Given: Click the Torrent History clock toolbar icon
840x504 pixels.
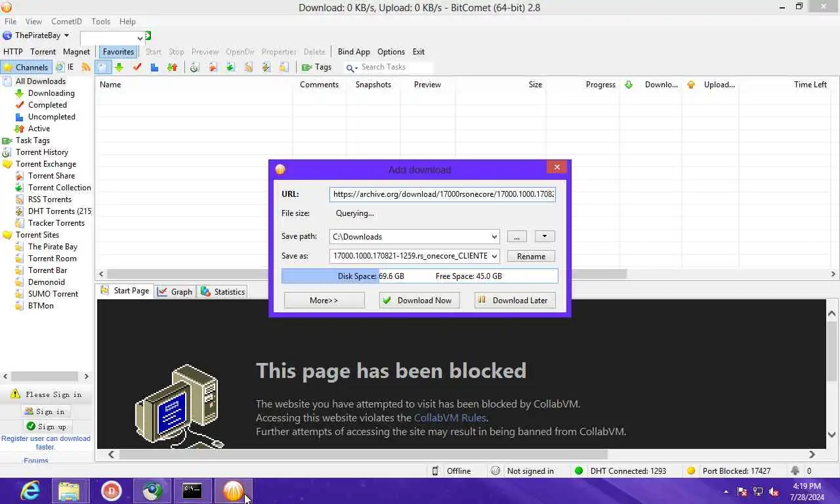Looking at the screenshot, I should click(x=195, y=67).
